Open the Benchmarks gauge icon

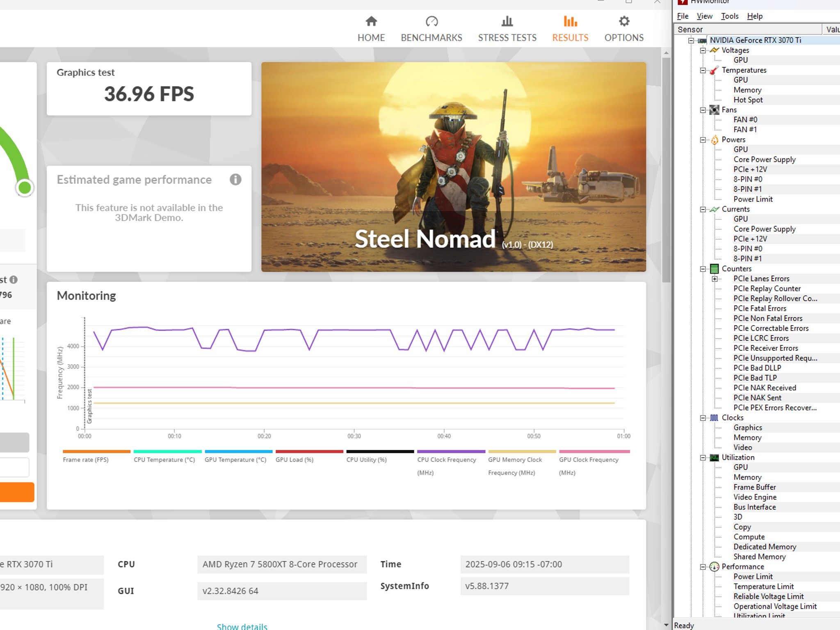click(x=431, y=21)
